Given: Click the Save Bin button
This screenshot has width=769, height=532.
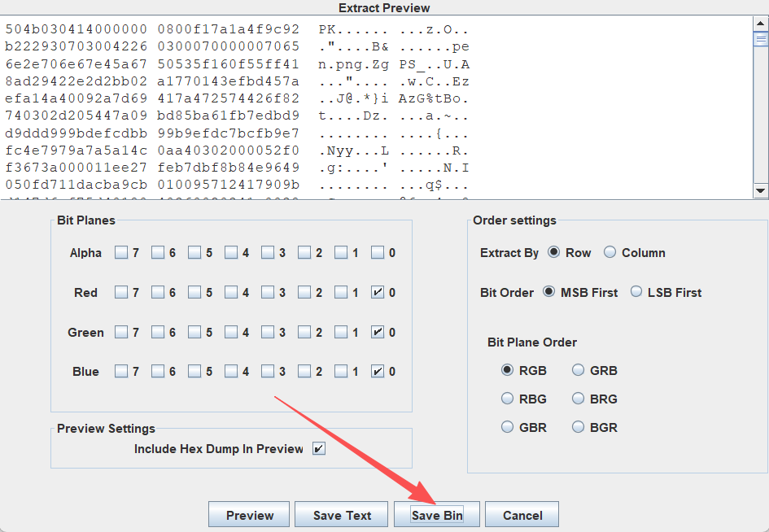Looking at the screenshot, I should pyautogui.click(x=437, y=515).
